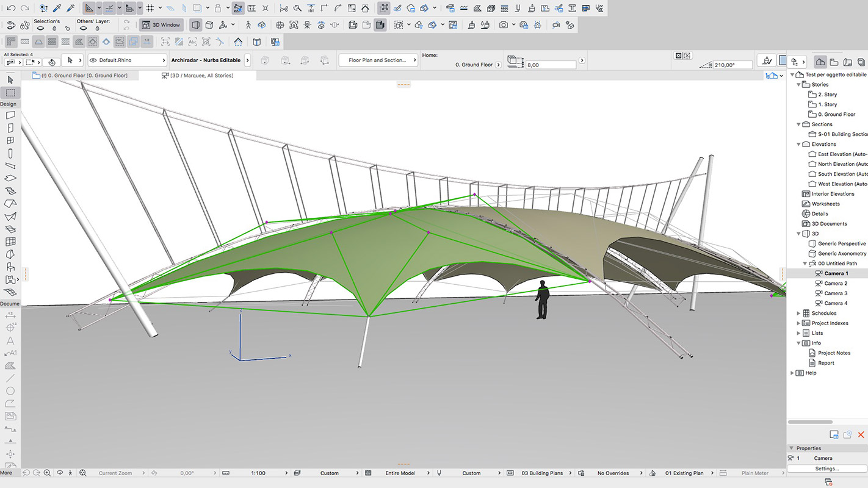The image size is (868, 488).
Task: Select Camera 3 in navigator tree
Action: tap(836, 293)
